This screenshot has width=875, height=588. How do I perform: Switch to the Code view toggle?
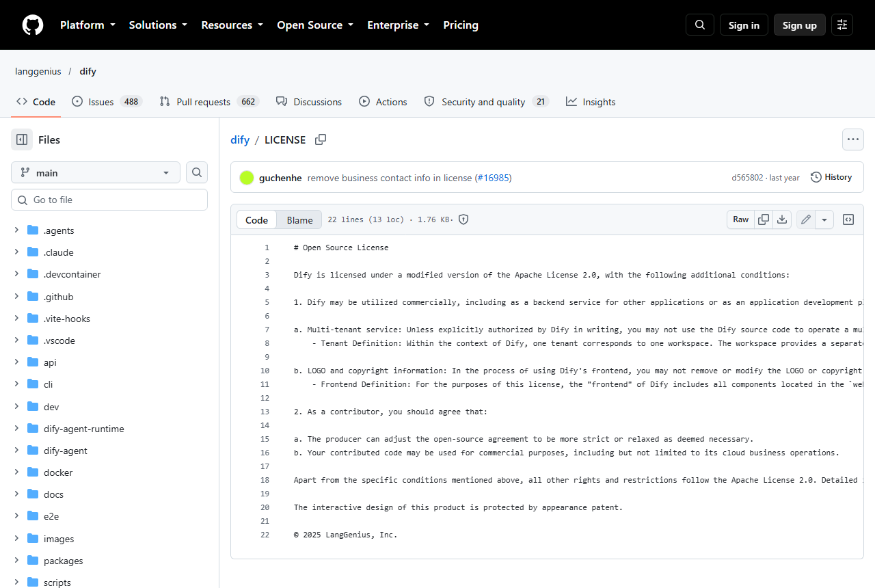[x=257, y=219]
